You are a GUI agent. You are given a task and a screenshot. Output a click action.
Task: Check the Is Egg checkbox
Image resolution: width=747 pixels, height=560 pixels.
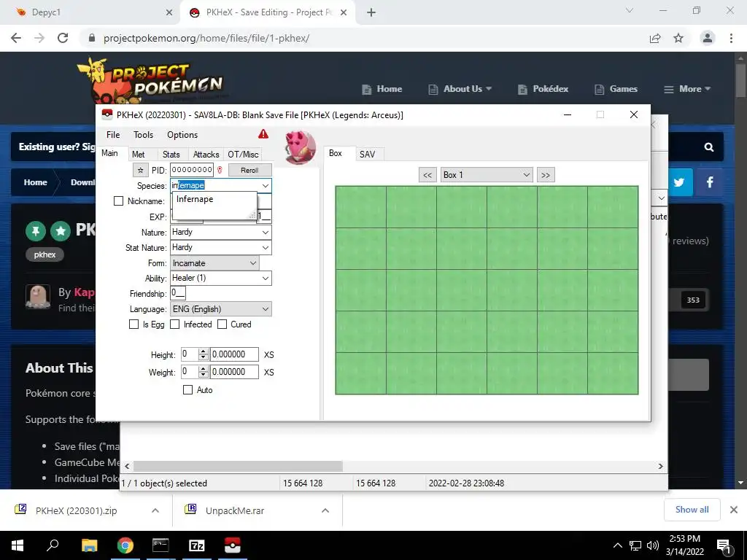[x=134, y=324]
